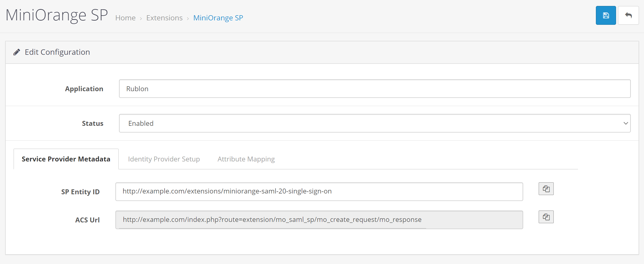The height and width of the screenshot is (264, 644).
Task: Select the Service Provider Metadata tab
Action: pos(66,159)
